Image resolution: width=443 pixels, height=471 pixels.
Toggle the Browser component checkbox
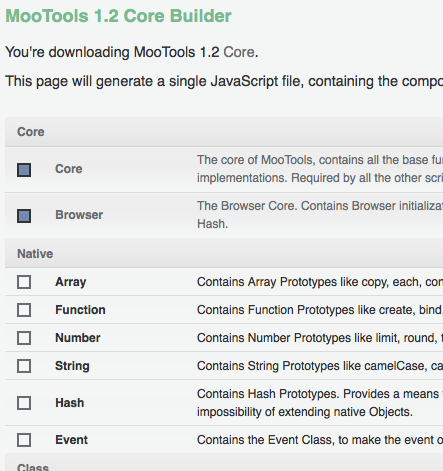[24, 216]
